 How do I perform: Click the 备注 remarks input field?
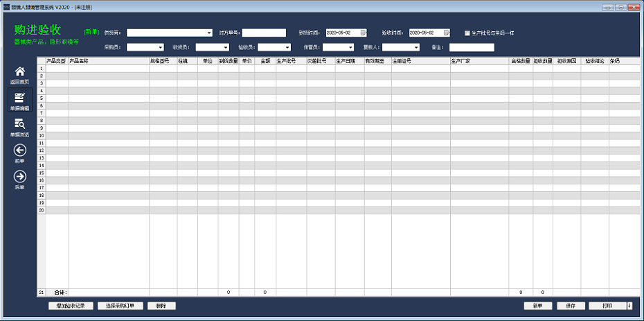[x=472, y=48]
